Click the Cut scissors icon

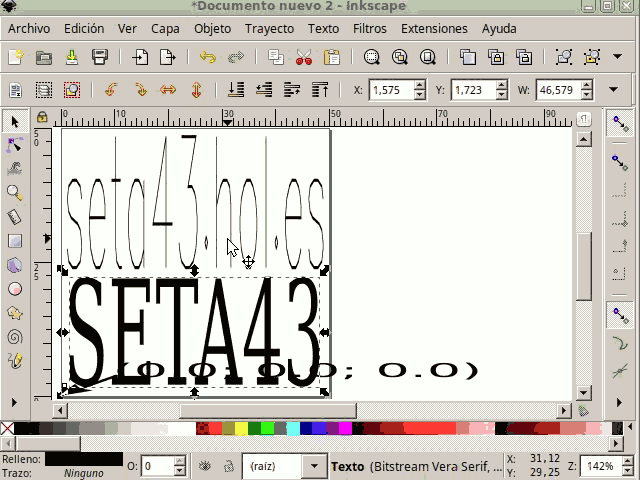[304, 57]
